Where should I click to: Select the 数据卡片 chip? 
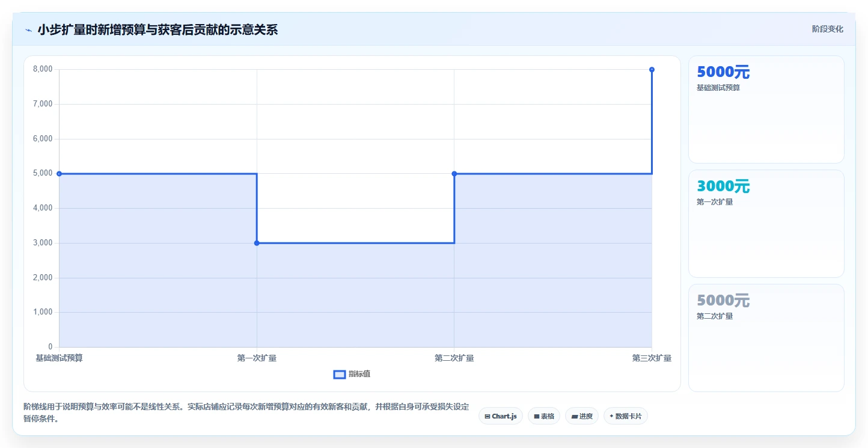click(x=626, y=416)
